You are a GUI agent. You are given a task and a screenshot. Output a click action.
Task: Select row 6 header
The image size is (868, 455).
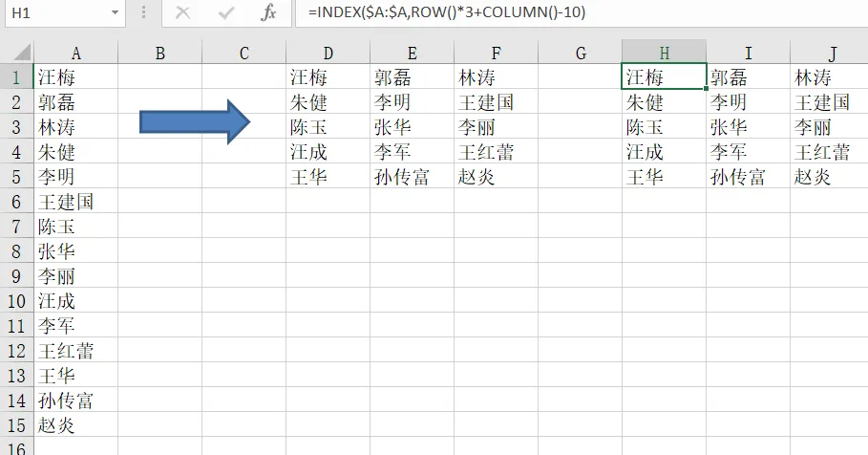[x=16, y=202]
